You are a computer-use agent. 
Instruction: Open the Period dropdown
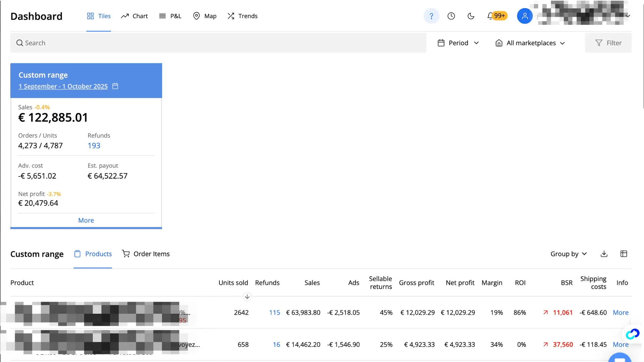pyautogui.click(x=458, y=43)
